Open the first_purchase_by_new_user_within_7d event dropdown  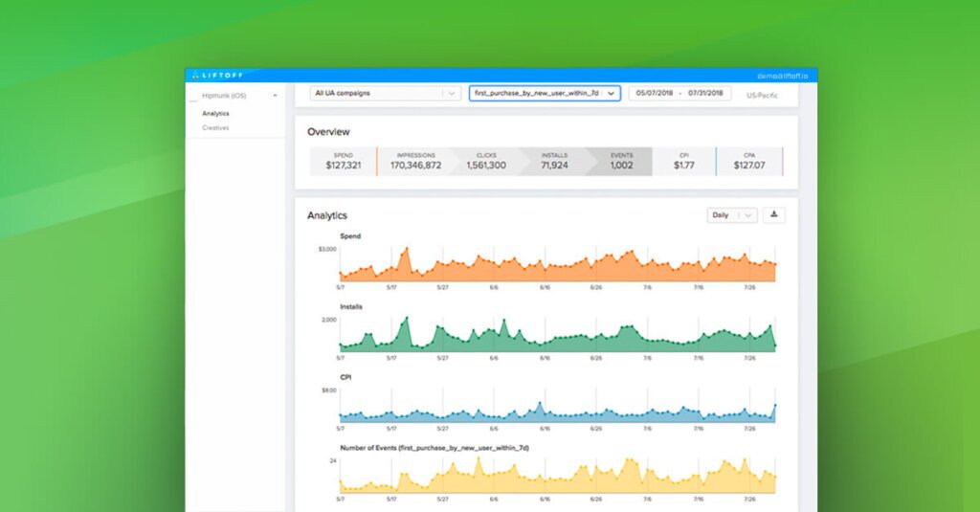click(545, 93)
